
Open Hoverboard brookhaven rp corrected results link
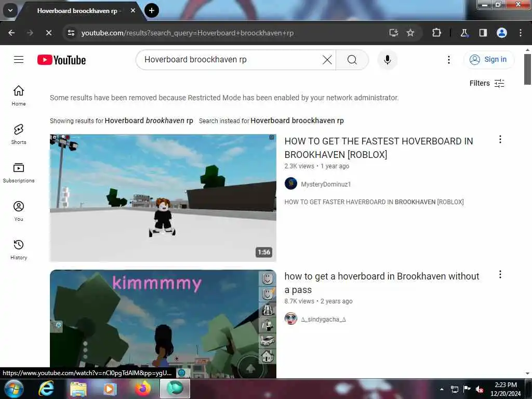[149, 121]
